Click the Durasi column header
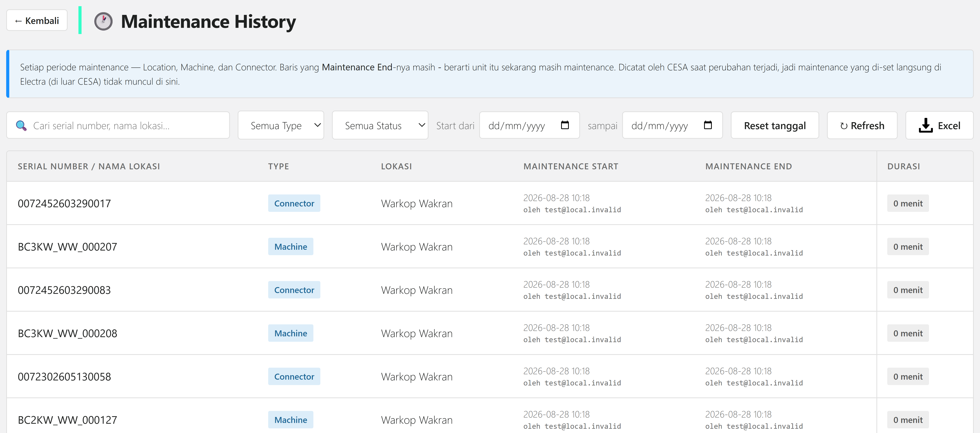The image size is (980, 433). coord(903,166)
